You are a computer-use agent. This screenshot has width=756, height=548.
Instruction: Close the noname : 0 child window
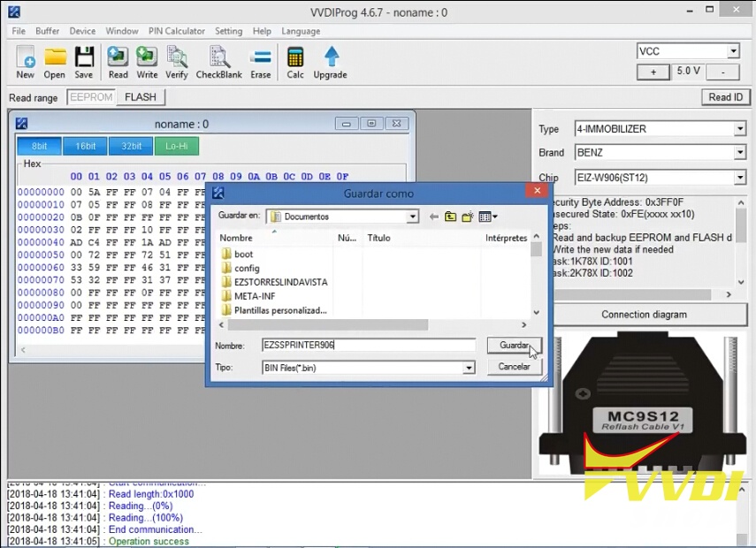(396, 124)
